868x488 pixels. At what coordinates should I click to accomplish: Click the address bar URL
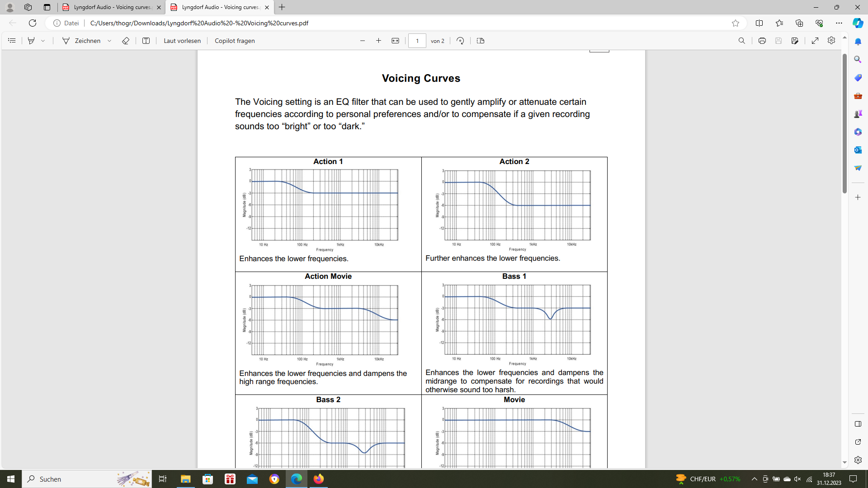pyautogui.click(x=199, y=23)
